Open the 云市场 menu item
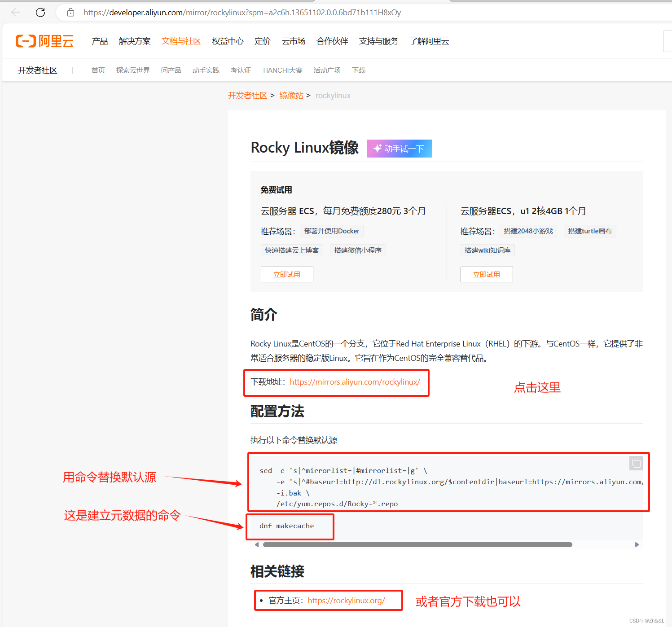This screenshot has width=672, height=627. (x=294, y=41)
